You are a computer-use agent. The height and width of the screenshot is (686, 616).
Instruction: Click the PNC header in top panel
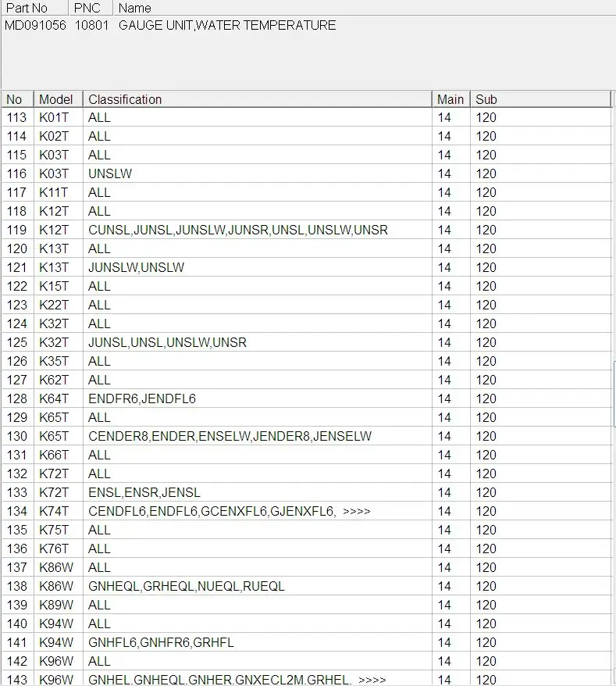91,8
